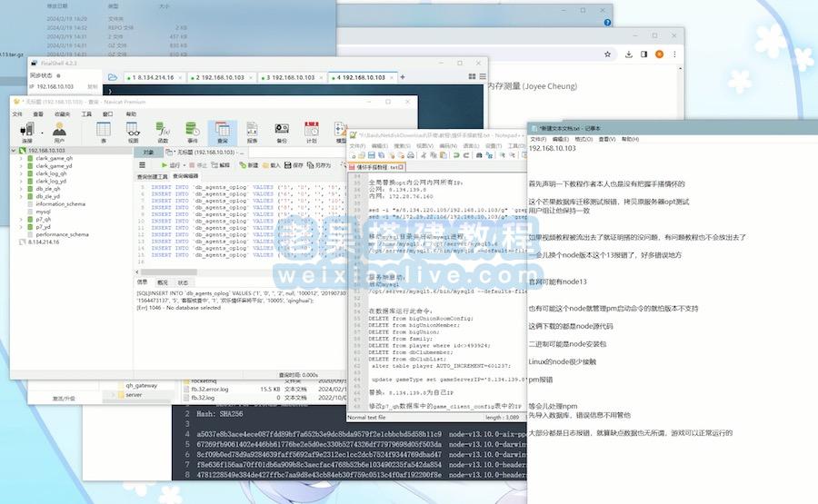This screenshot has width=818, height=504.
Task: Click Explain (解释) in Navicat query toolbar
Action: [220, 164]
